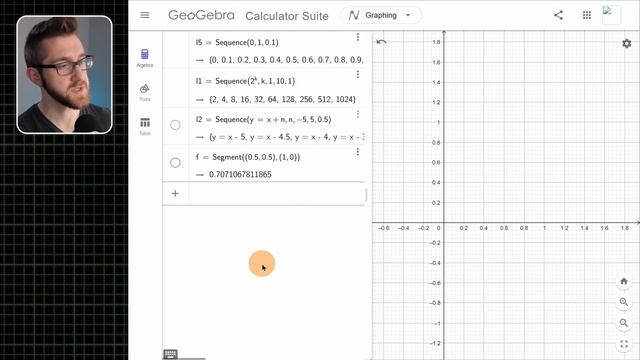This screenshot has height=360, width=640.
Task: Toggle visibility of segment f
Action: (x=175, y=162)
